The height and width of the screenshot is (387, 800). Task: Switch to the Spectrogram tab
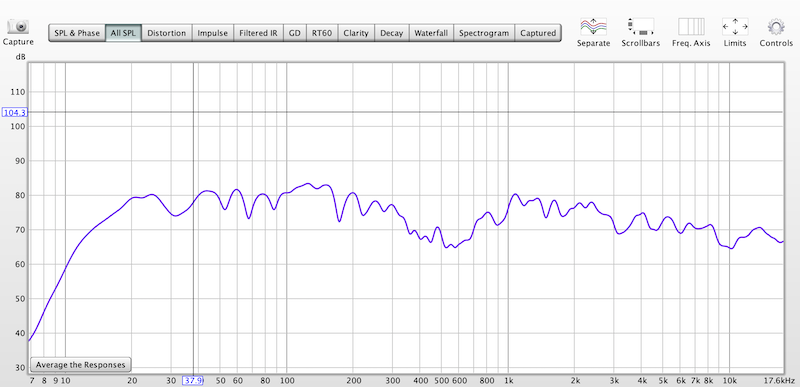click(x=484, y=33)
